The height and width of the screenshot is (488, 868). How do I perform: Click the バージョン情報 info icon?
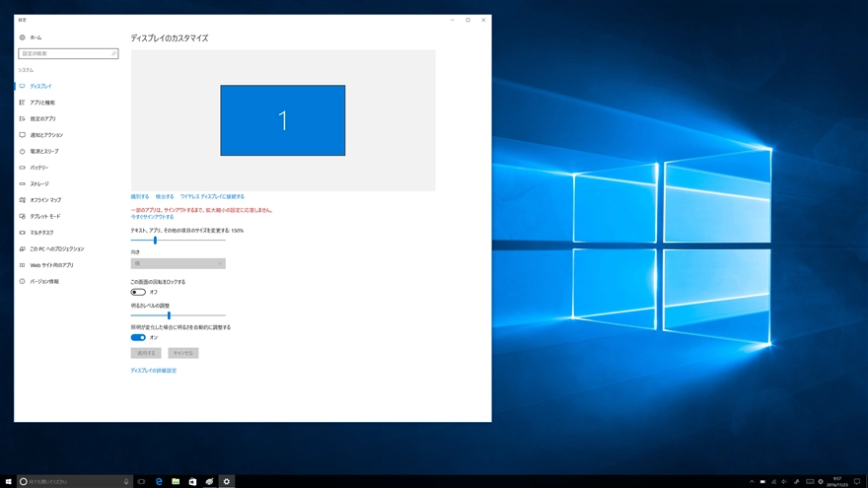(23, 282)
